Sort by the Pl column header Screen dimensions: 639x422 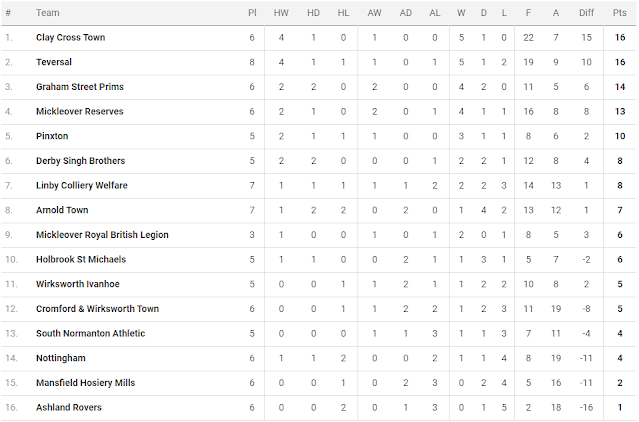point(252,13)
